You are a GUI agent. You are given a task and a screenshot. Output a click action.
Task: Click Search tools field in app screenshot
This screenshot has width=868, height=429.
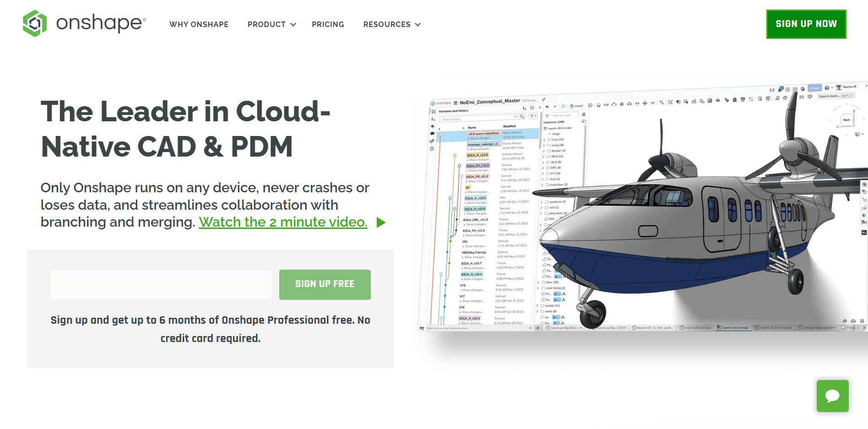[836, 96]
